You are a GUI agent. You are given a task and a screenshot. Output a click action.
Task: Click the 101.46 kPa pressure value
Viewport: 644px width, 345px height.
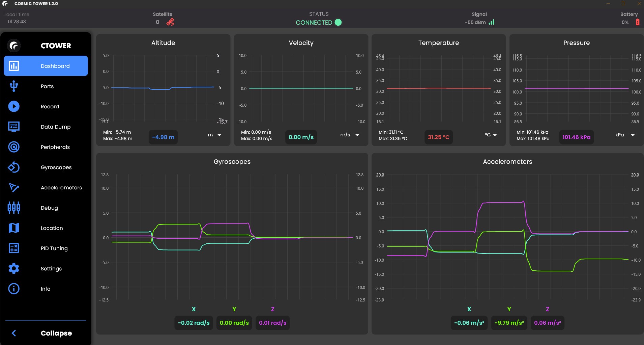pos(576,137)
